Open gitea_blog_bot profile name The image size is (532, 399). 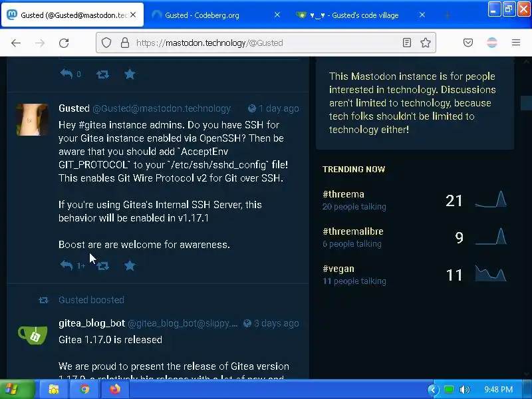[92, 323]
